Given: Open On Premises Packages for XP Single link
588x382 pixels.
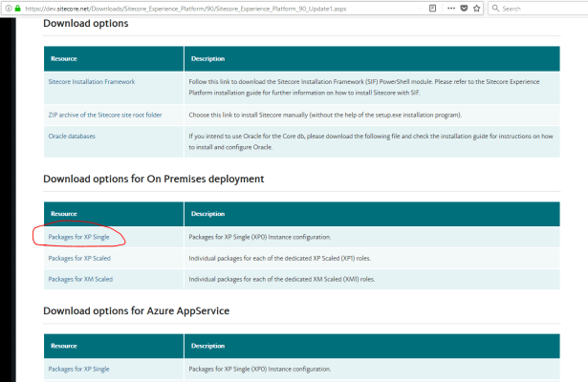Looking at the screenshot, I should pyautogui.click(x=78, y=237).
